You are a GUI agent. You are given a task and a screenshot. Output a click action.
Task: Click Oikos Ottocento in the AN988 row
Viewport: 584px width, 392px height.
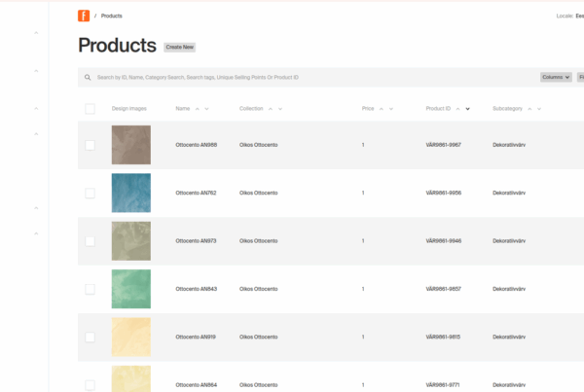tap(259, 145)
